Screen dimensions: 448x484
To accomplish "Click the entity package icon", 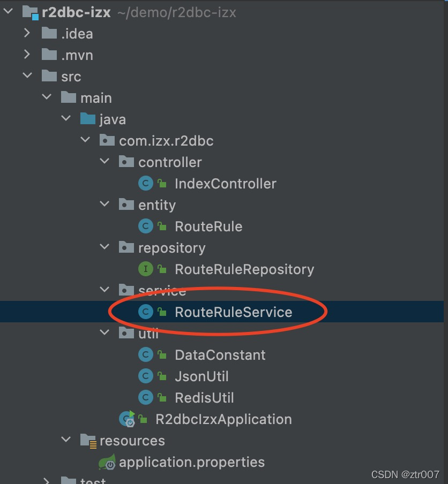I will tap(126, 204).
